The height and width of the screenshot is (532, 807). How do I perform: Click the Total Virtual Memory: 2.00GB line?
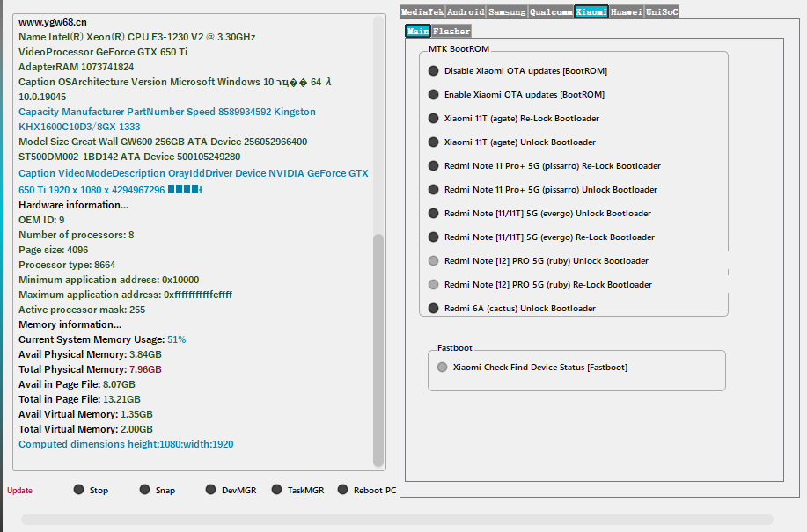pos(86,429)
